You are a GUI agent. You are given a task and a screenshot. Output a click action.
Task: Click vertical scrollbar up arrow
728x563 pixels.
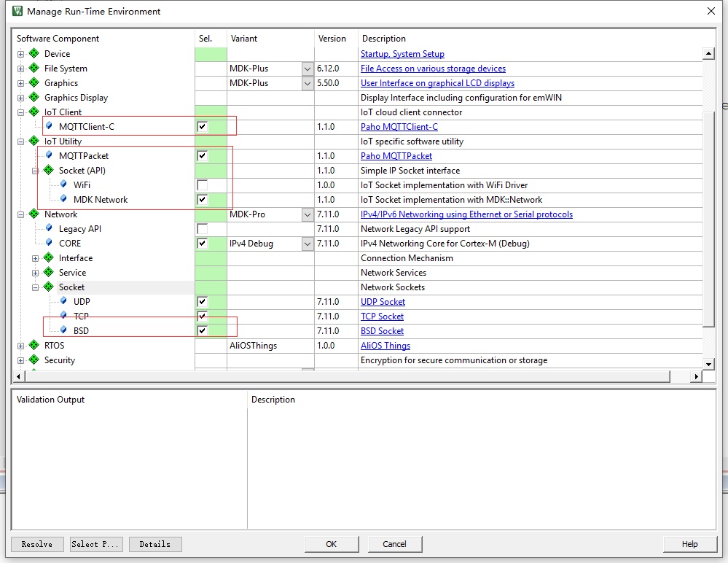point(708,54)
